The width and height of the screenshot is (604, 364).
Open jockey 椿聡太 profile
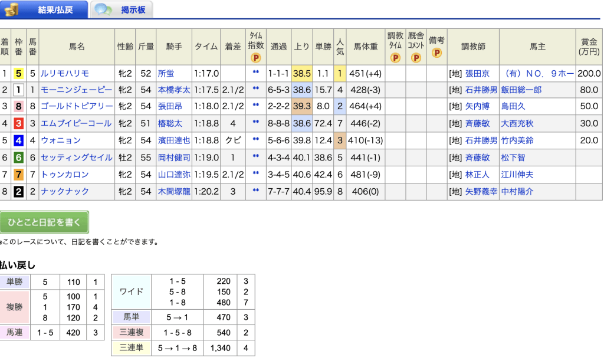pos(170,124)
